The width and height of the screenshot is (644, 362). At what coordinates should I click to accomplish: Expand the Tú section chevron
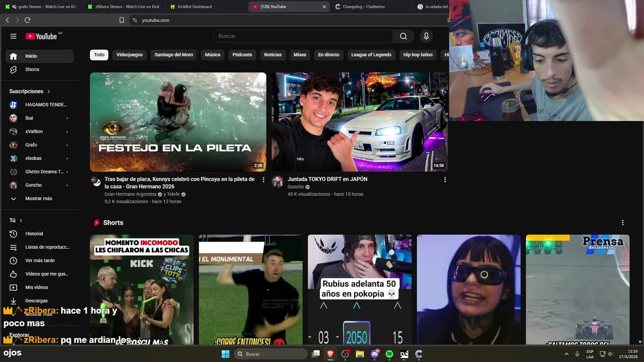click(x=21, y=220)
